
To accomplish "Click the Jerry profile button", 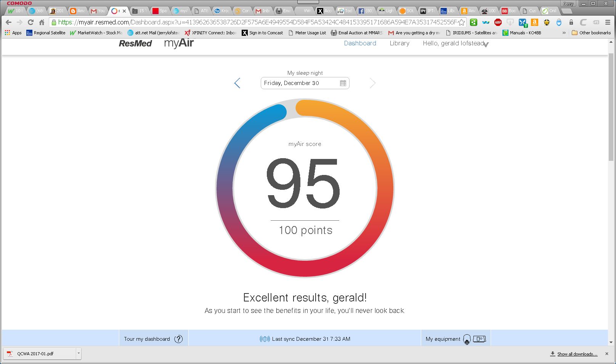I will [568, 3].
